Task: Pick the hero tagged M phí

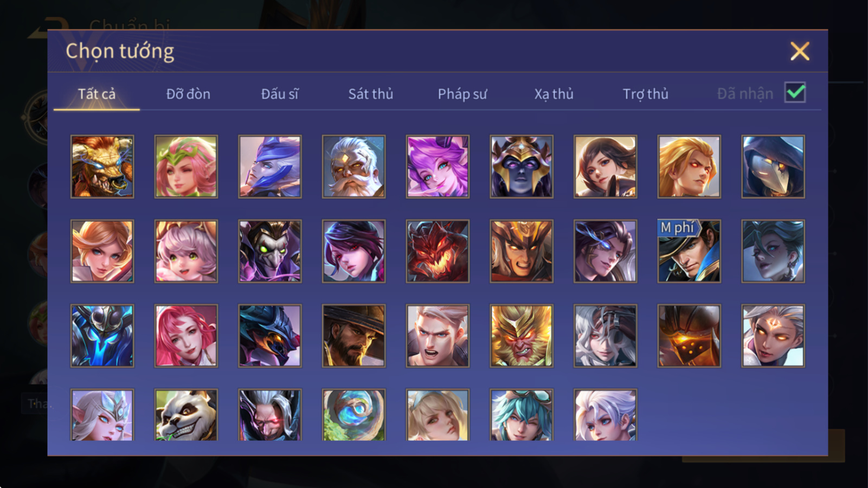Action: 689,251
